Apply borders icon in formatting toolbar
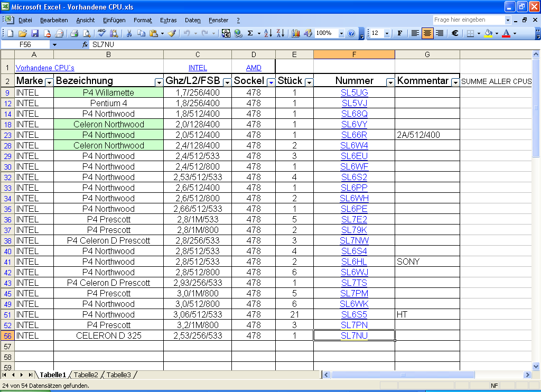The image size is (541, 392). tap(470, 33)
